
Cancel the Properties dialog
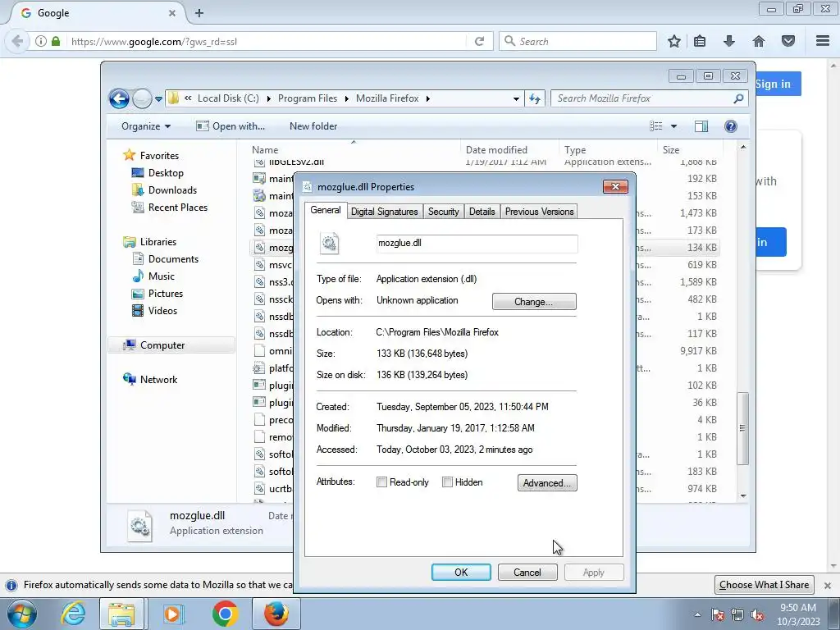pos(527,572)
